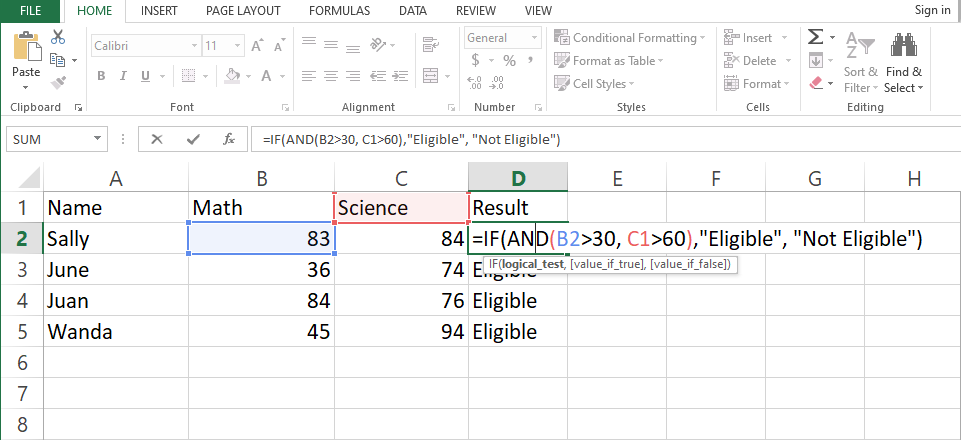The width and height of the screenshot is (961, 440).
Task: Open the Calibri font name dropdown
Action: coord(192,46)
